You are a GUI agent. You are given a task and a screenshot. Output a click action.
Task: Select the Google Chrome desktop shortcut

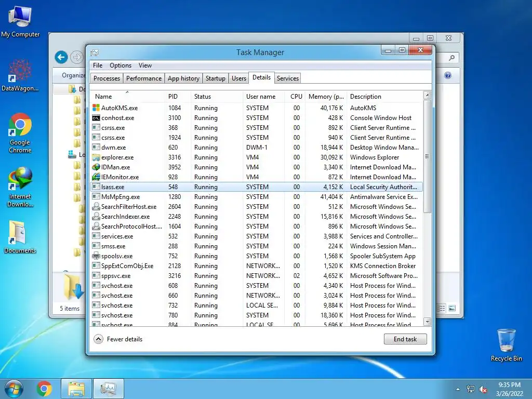pos(20,133)
